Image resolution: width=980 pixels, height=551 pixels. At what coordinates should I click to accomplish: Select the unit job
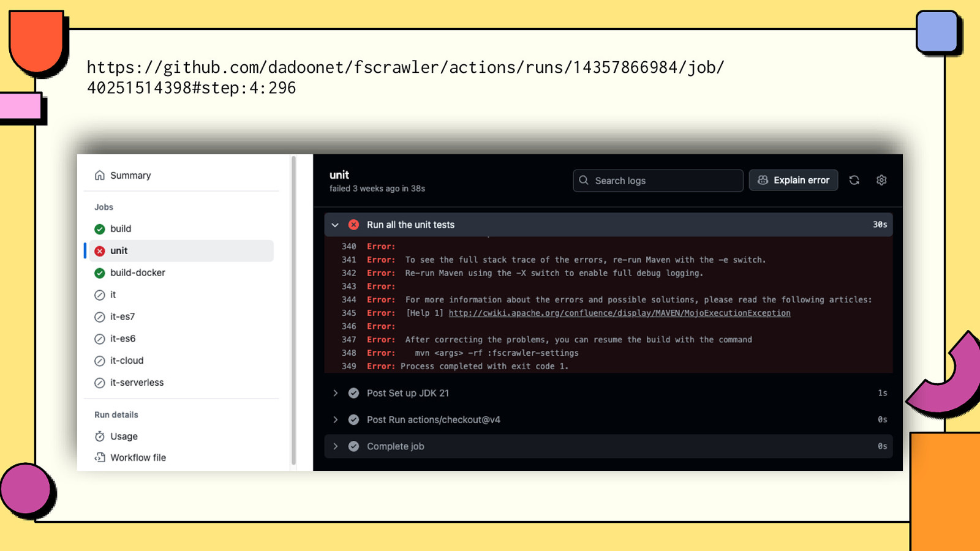pyautogui.click(x=181, y=251)
